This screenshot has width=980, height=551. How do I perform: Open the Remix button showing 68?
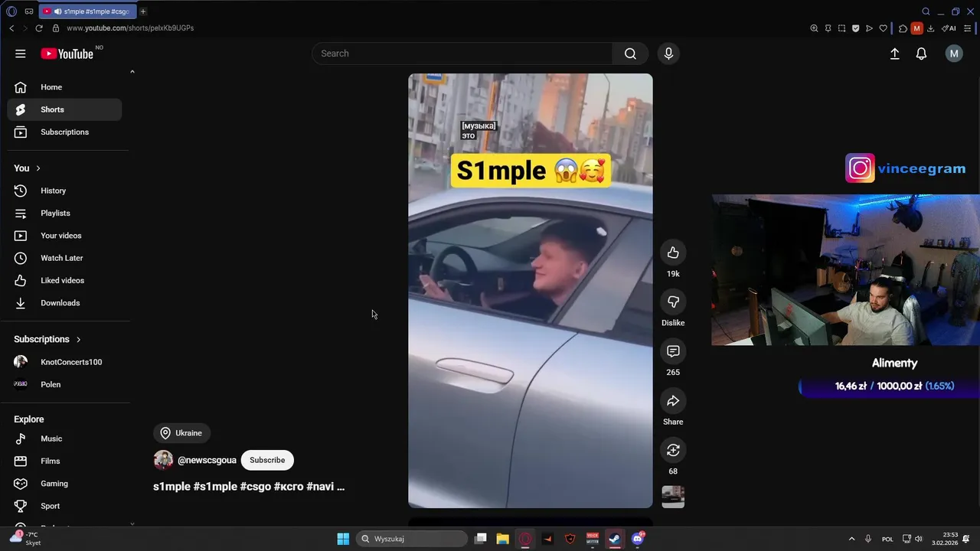click(673, 450)
